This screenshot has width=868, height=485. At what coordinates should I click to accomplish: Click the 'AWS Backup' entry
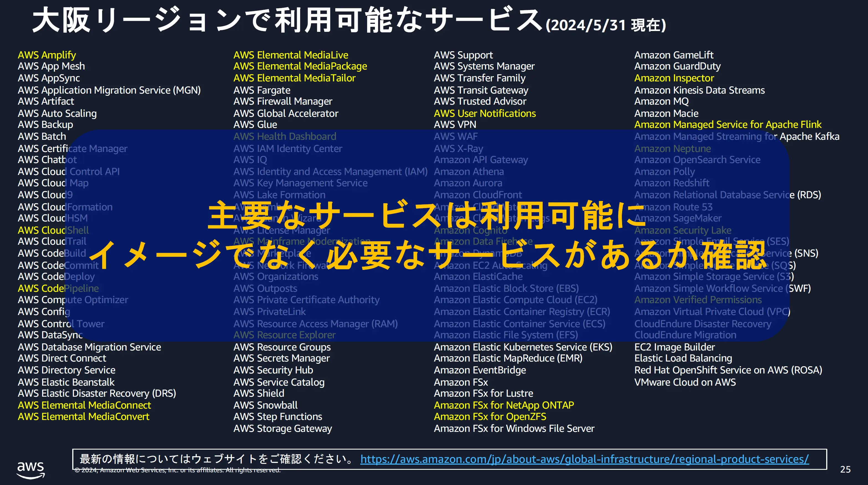[x=45, y=125]
